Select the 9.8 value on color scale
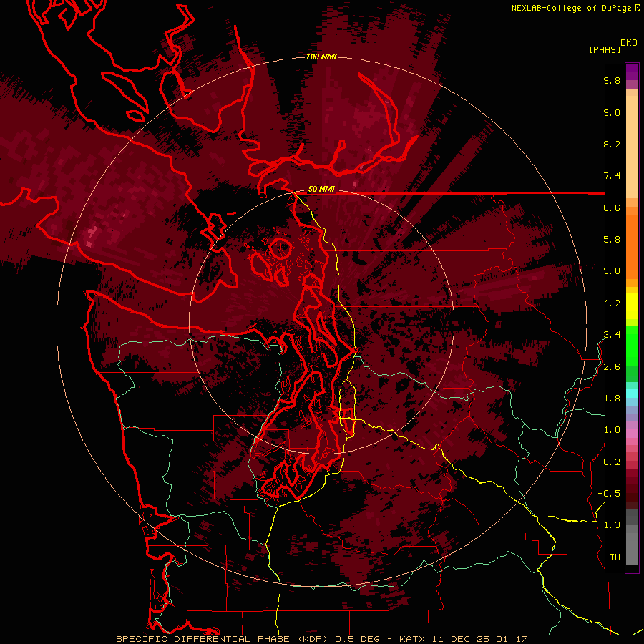Viewport: 644px width, 644px height. pyautogui.click(x=612, y=80)
